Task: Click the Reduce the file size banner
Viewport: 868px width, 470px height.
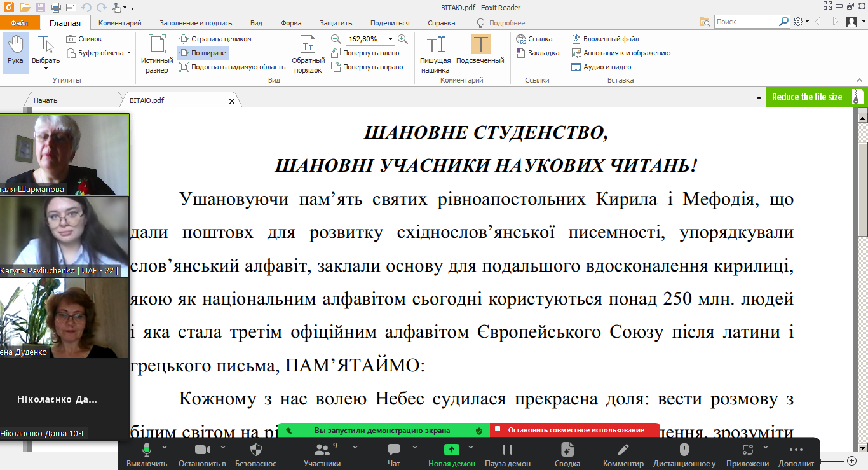Action: point(816,97)
